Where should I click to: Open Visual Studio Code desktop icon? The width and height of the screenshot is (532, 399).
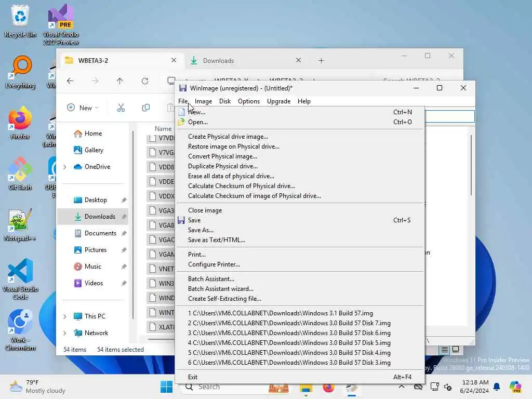[20, 279]
